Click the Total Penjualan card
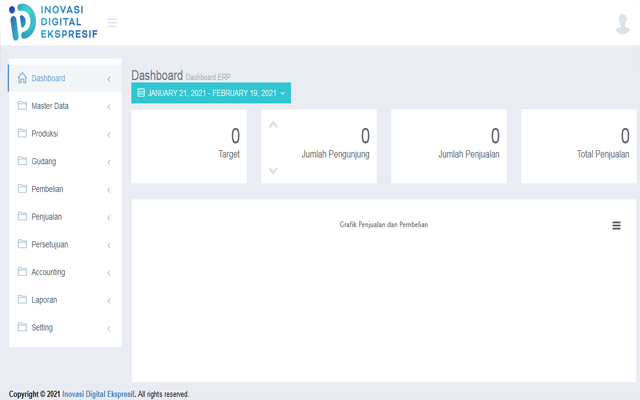The height and width of the screenshot is (400, 640). point(578,147)
